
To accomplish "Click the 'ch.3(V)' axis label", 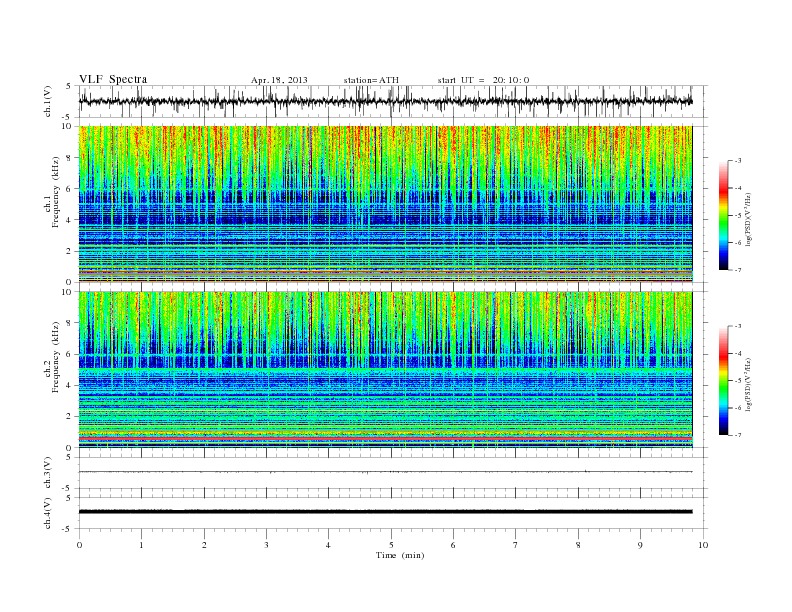I will click(48, 472).
